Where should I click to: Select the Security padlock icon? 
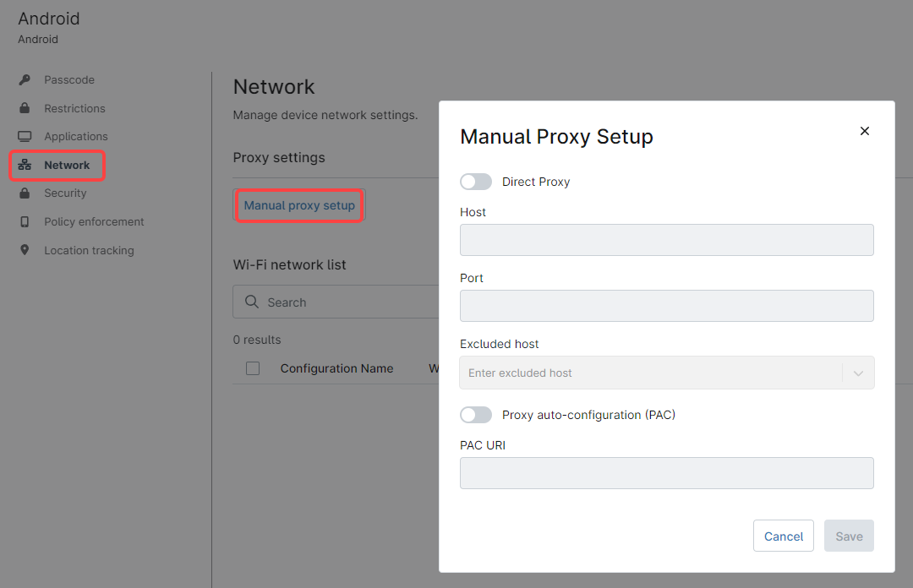click(25, 193)
